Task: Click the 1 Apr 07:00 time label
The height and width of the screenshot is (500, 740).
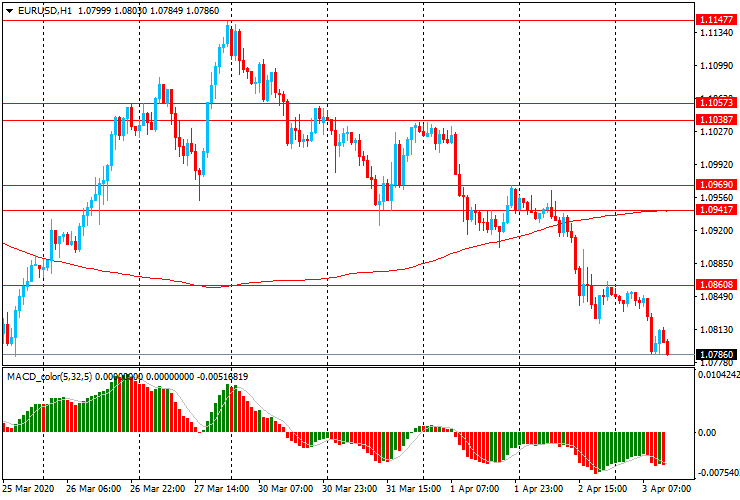Action: 474,489
